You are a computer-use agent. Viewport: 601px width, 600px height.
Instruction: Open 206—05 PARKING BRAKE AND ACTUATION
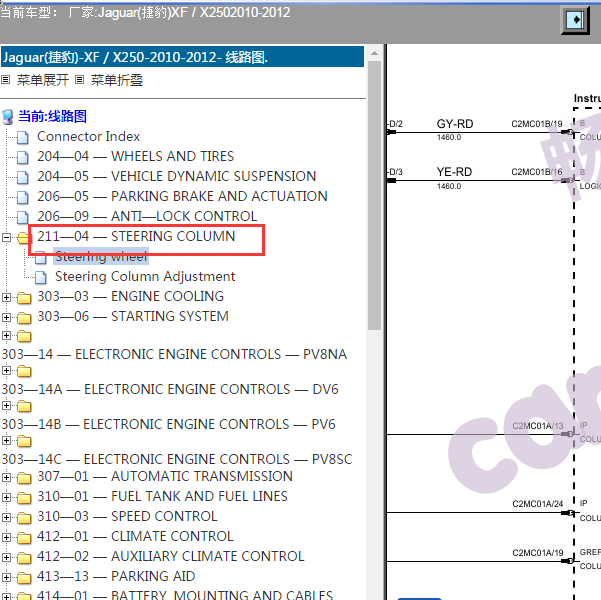coord(182,196)
